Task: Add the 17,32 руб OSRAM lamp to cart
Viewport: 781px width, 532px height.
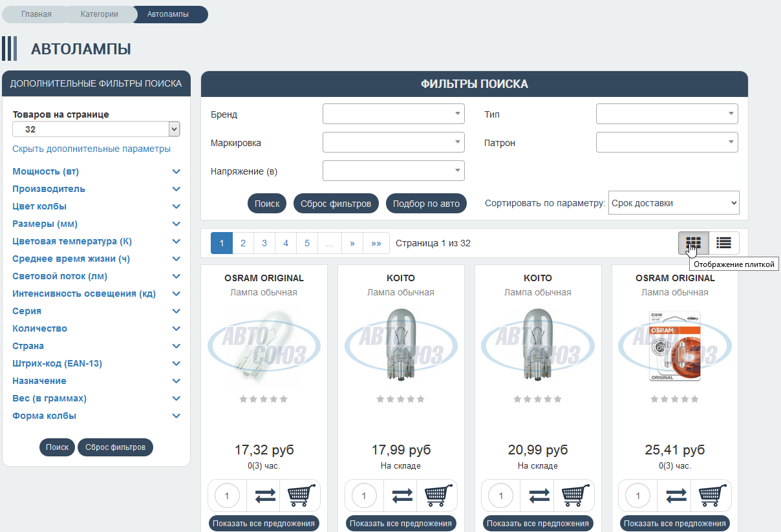Action: [x=299, y=496]
